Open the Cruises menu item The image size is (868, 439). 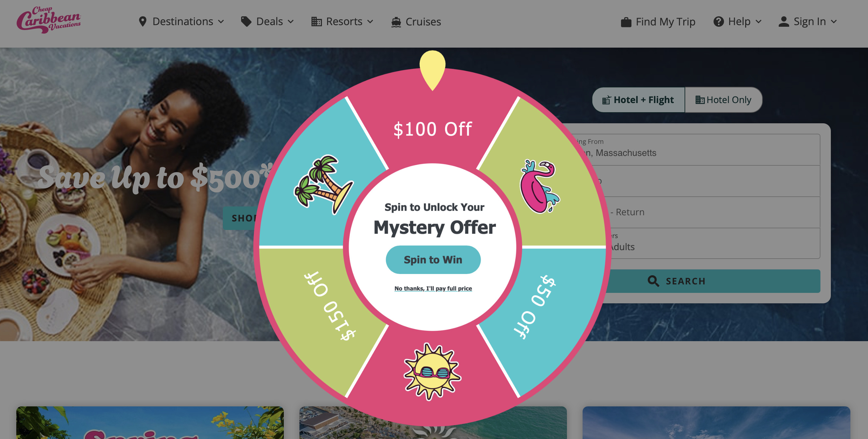click(x=416, y=22)
